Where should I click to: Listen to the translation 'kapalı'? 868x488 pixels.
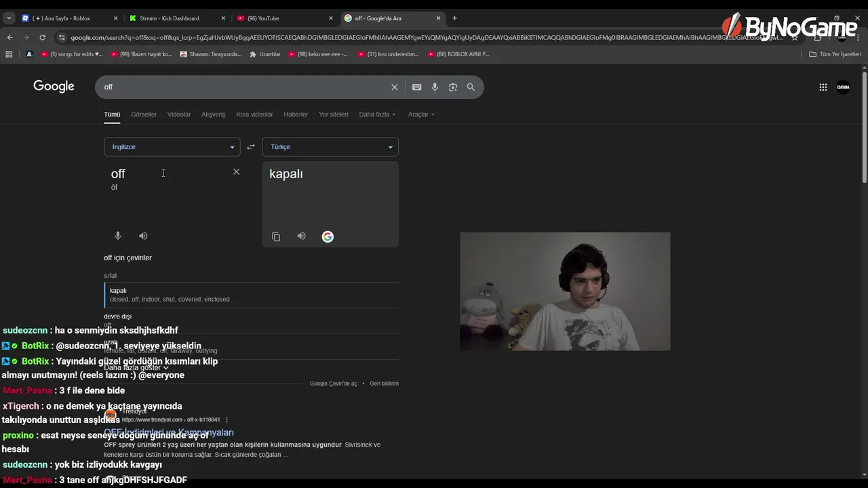(x=301, y=236)
